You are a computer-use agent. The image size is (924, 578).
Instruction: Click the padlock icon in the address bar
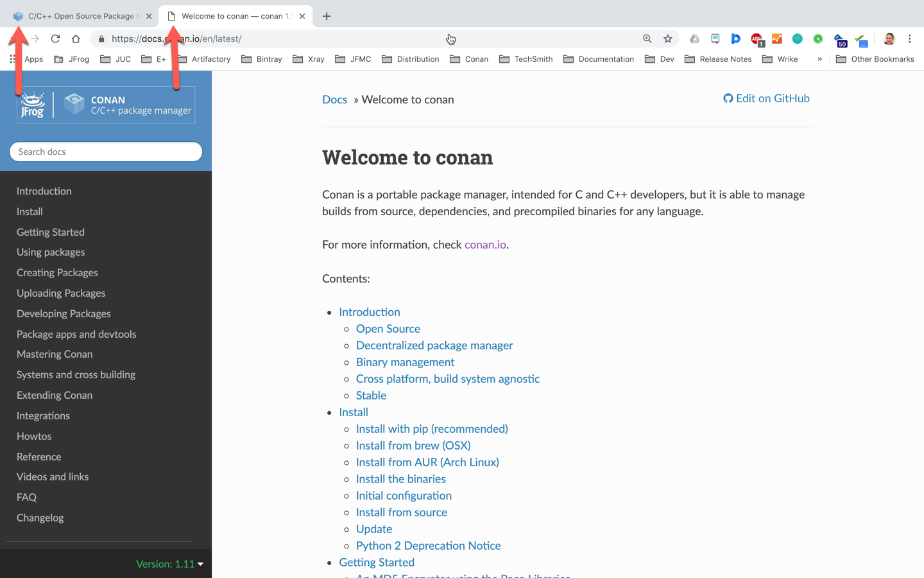click(101, 39)
